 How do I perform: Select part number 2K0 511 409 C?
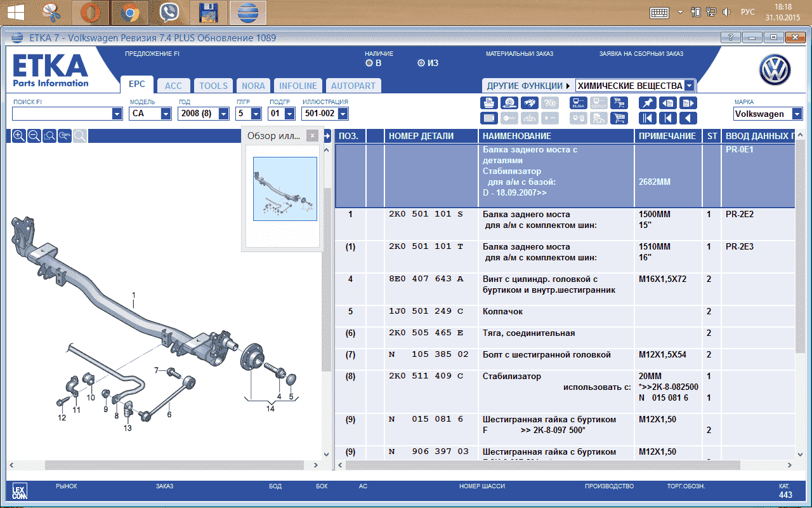[426, 377]
